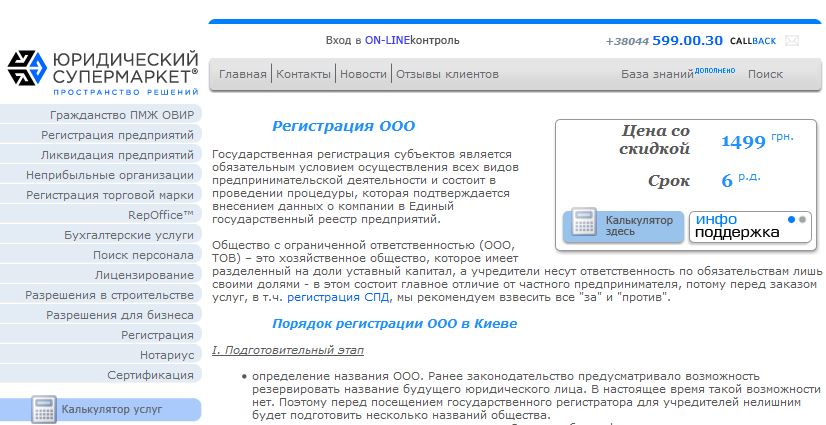Image resolution: width=826 pixels, height=425 pixels.
Task: Click the Калькулятор услуг sidebar label
Action: point(112,409)
